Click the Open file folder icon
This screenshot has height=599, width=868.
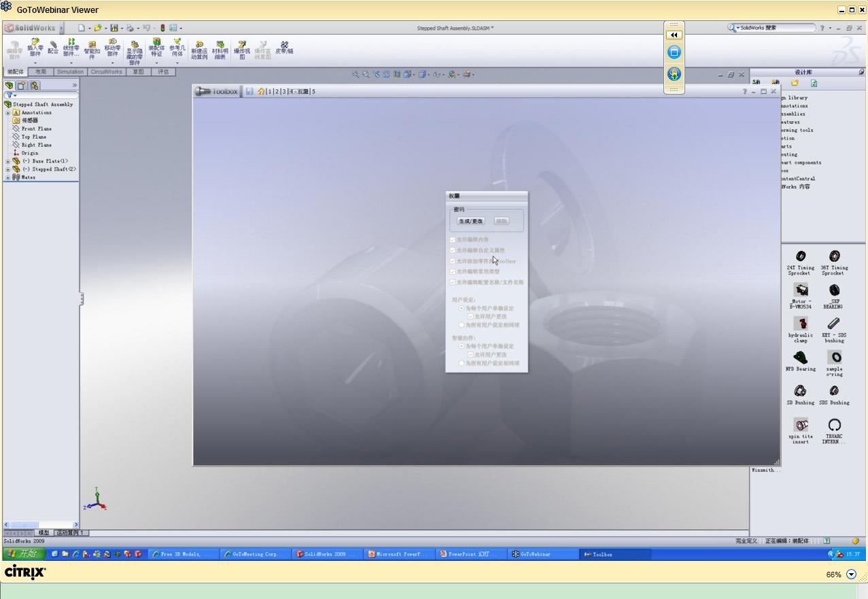pos(98,28)
